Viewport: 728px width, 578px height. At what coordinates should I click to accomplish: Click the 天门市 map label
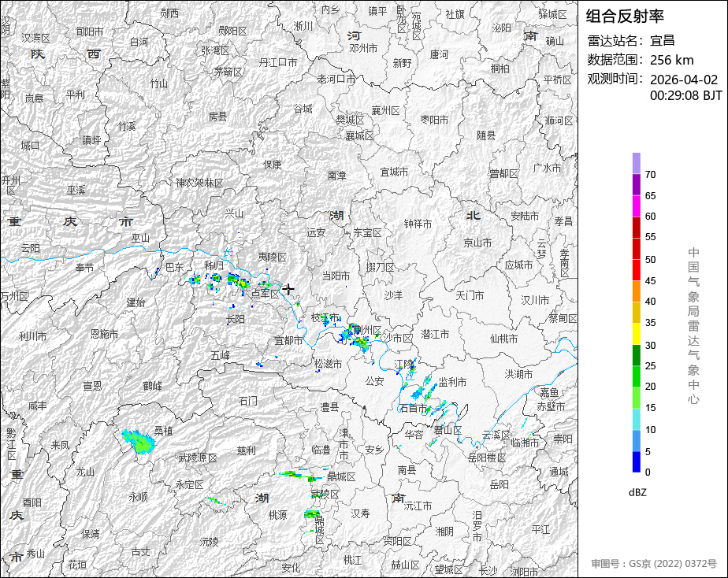point(470,295)
